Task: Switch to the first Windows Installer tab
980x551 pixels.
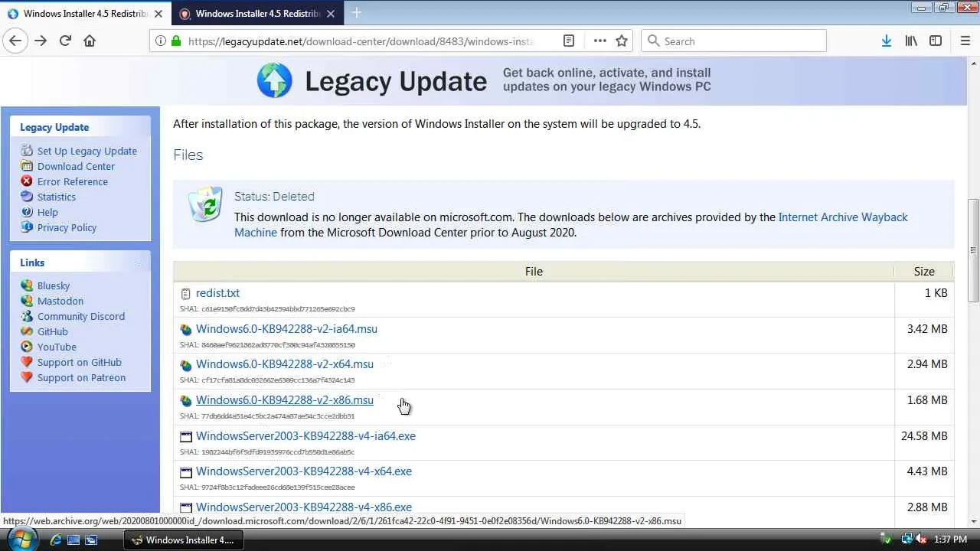Action: click(x=84, y=14)
